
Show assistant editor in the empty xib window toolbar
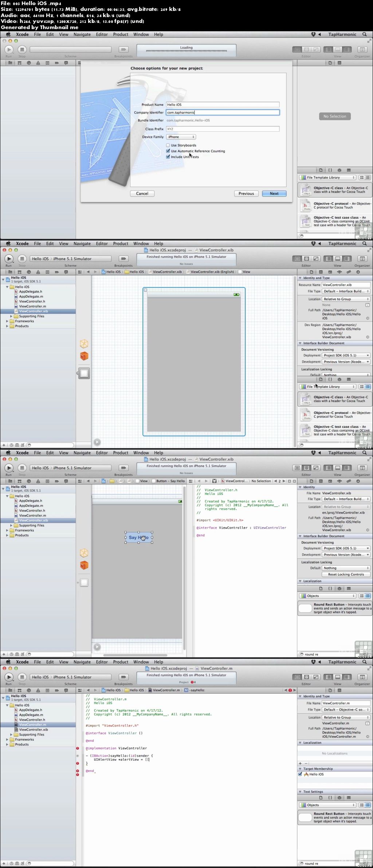(x=307, y=259)
